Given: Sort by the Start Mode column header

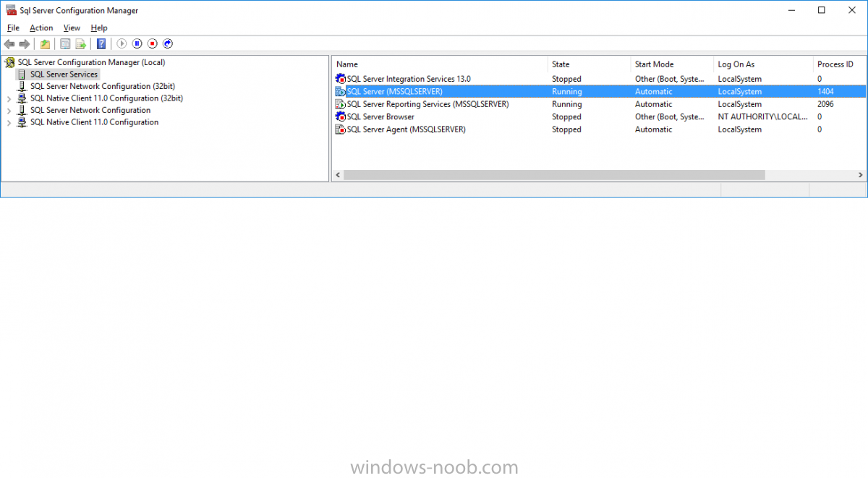Looking at the screenshot, I should pos(672,64).
